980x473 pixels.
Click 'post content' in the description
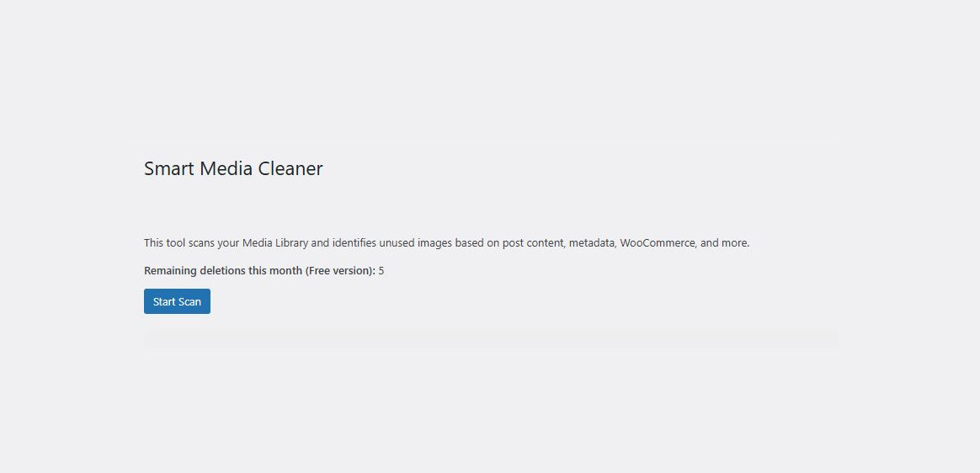click(532, 243)
